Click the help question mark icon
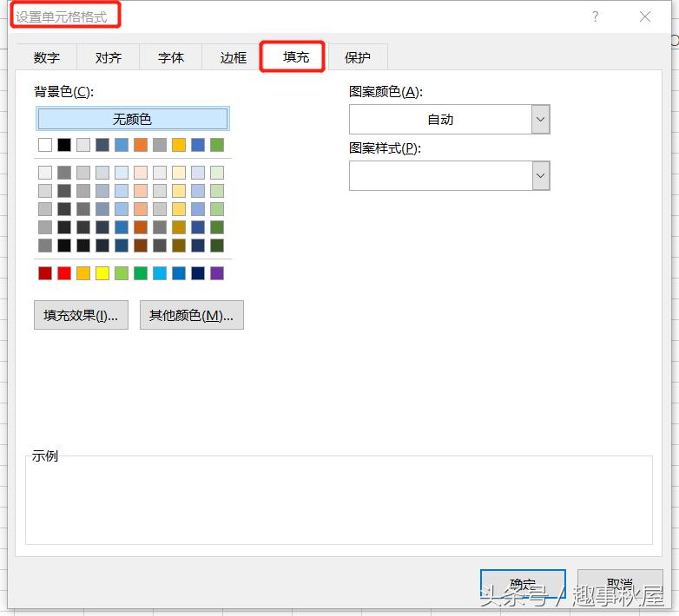 595,16
